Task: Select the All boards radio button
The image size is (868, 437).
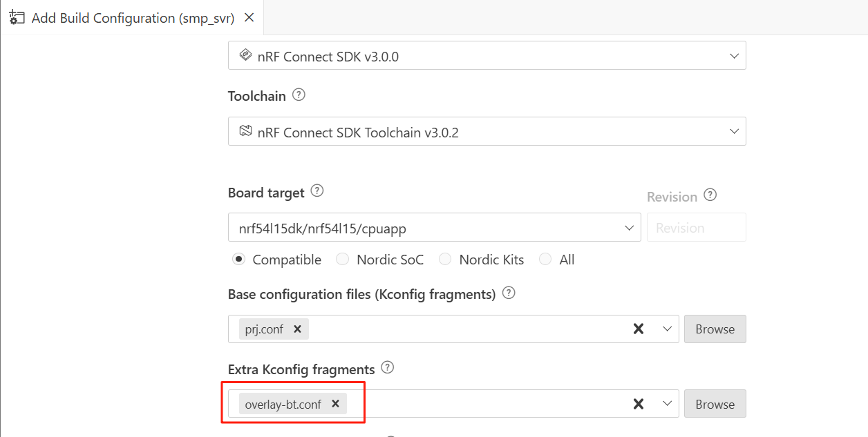Action: pyautogui.click(x=545, y=260)
